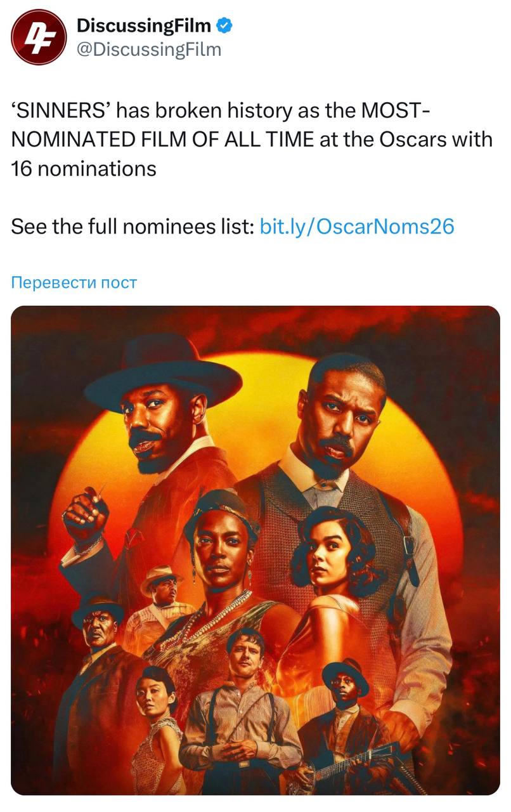Click the '16 nominations' text
Screen dimensions: 511x812
pyautogui.click(x=84, y=169)
